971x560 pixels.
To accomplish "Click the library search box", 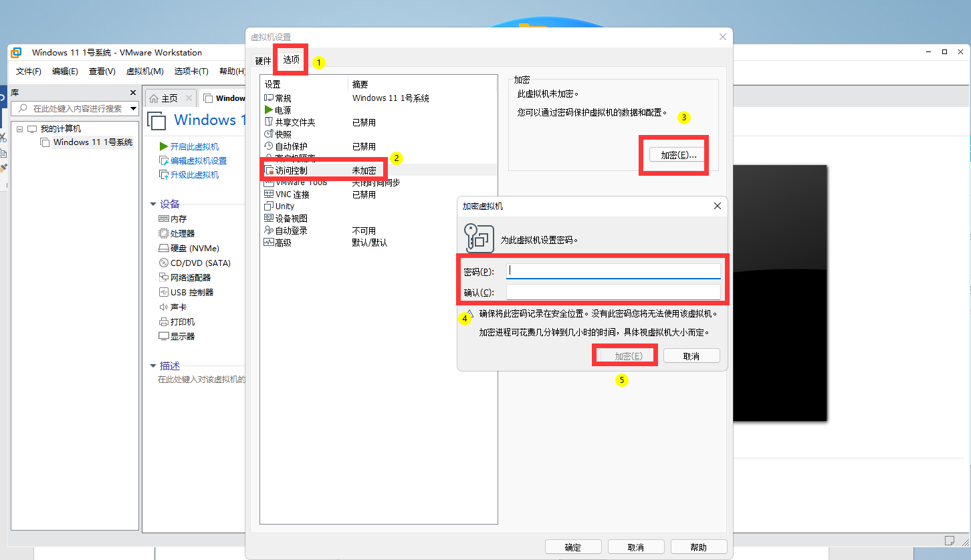I will click(x=75, y=108).
